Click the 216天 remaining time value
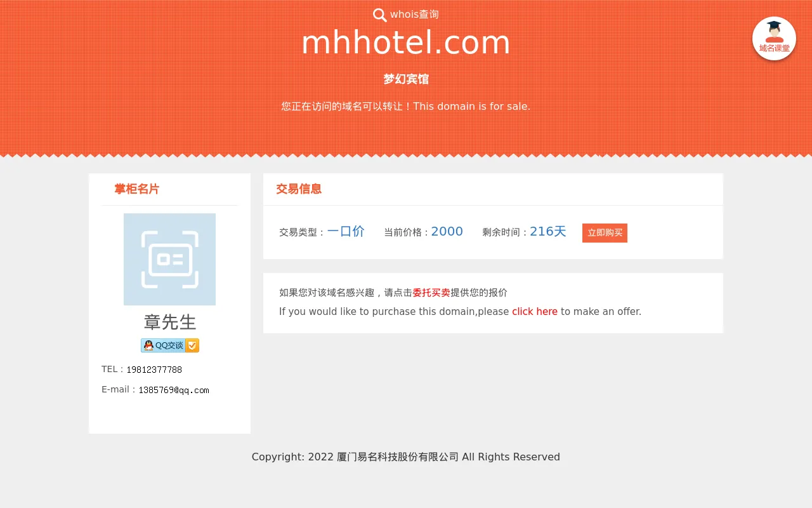 tap(548, 232)
